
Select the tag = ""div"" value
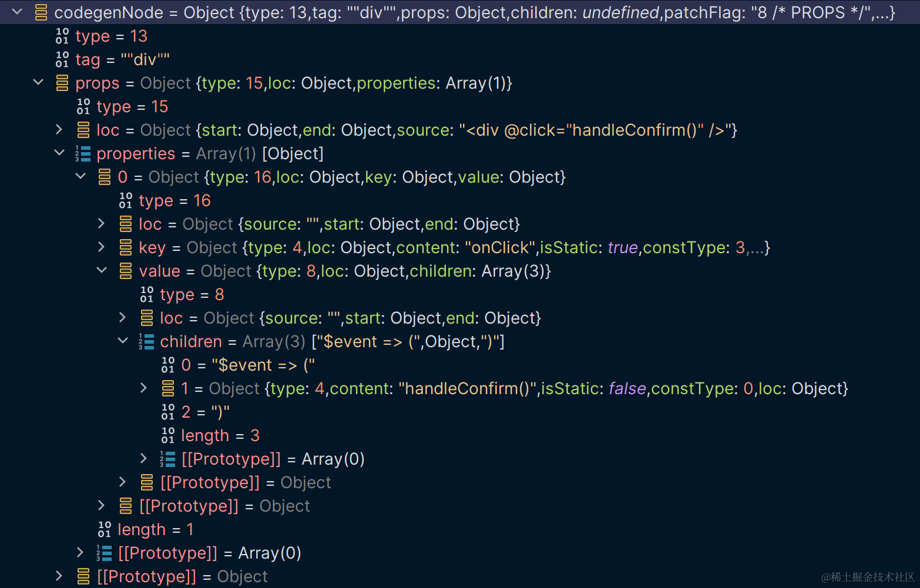click(x=145, y=59)
